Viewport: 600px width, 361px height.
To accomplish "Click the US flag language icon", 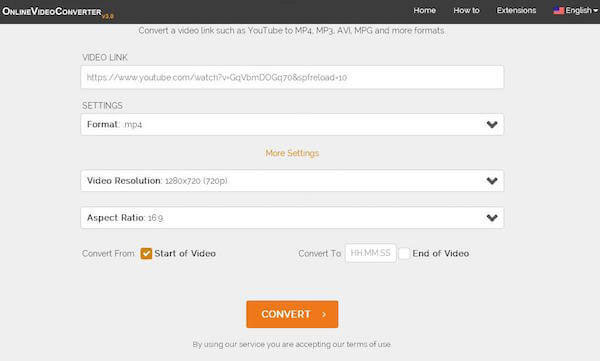I will [x=558, y=11].
